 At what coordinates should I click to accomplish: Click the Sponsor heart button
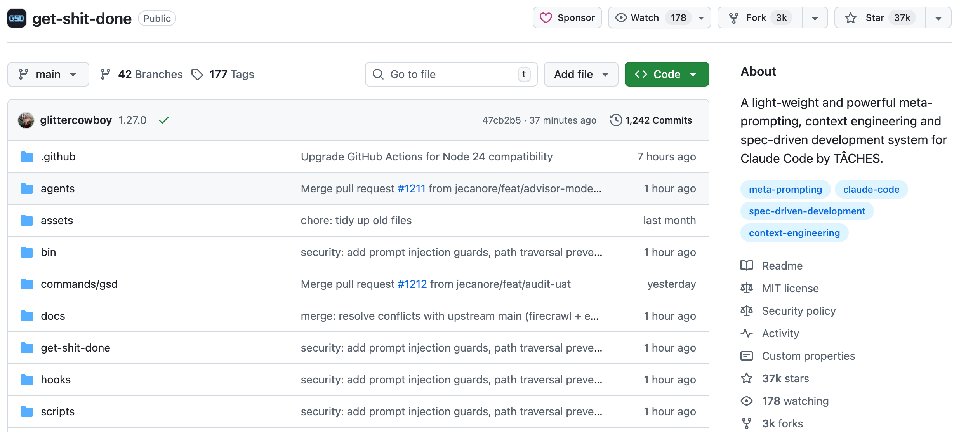(567, 18)
